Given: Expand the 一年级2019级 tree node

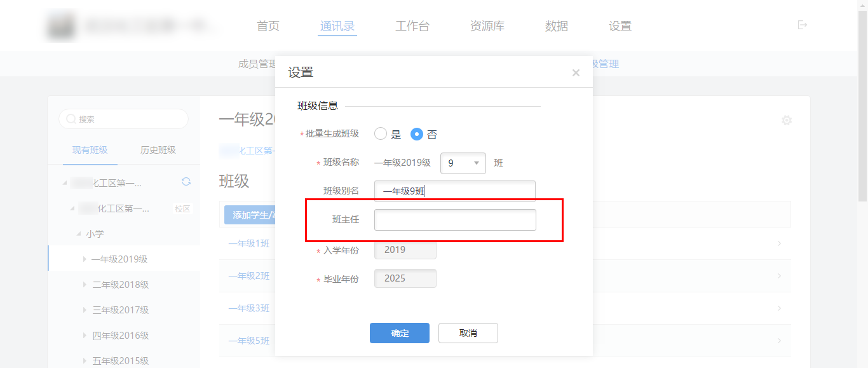Looking at the screenshot, I should (85, 259).
